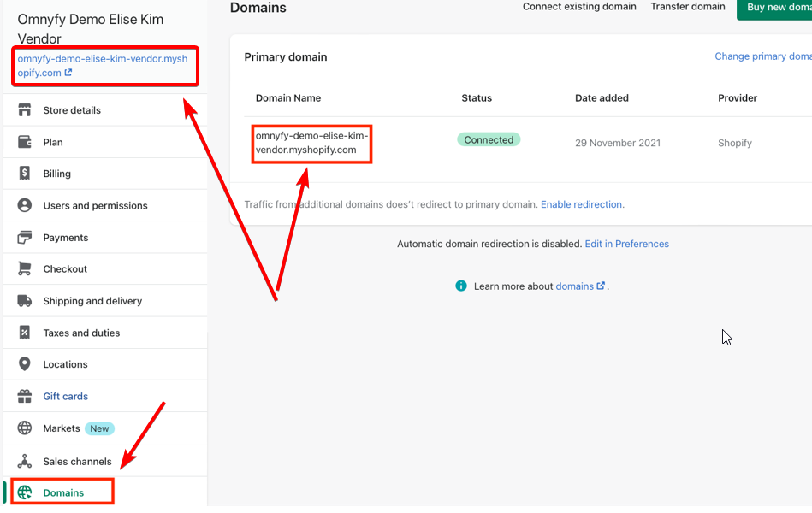Click the Status column header

point(477,97)
